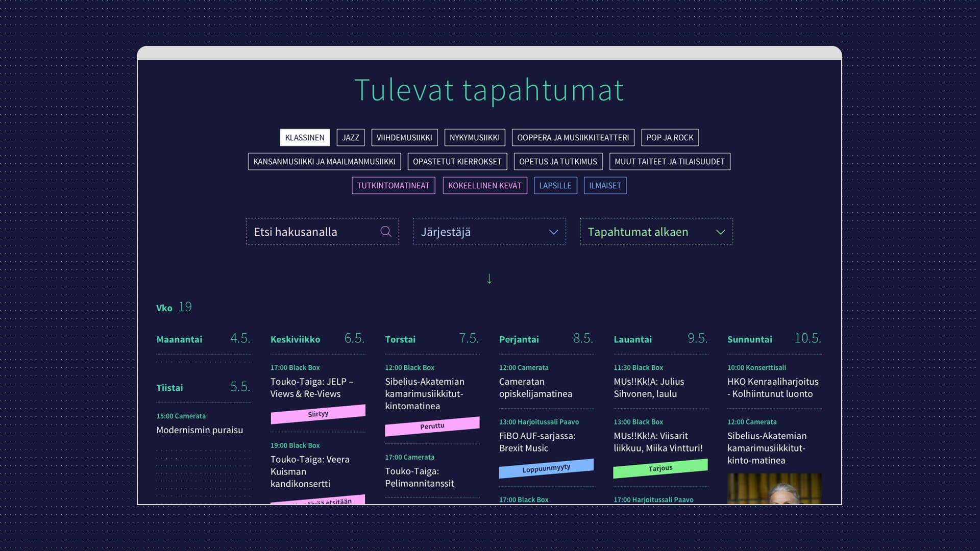Image resolution: width=980 pixels, height=551 pixels.
Task: Click the search icon in the search field
Action: pos(386,231)
